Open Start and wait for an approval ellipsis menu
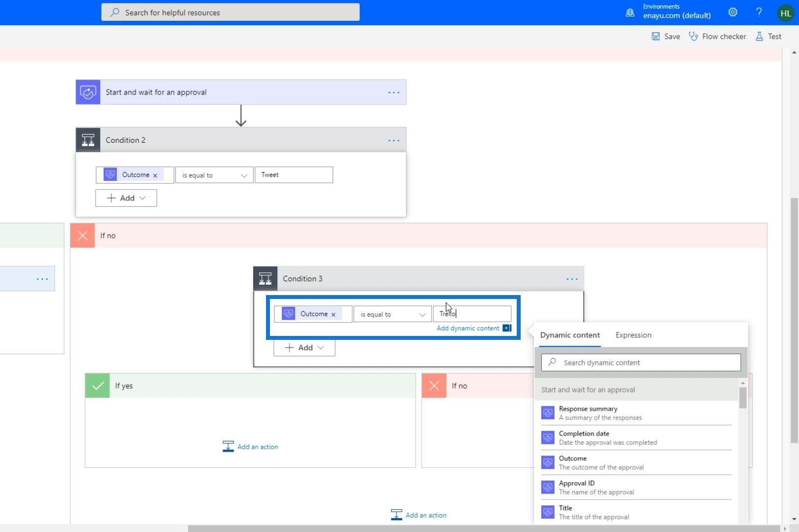Image resolution: width=799 pixels, height=532 pixels. tap(394, 93)
